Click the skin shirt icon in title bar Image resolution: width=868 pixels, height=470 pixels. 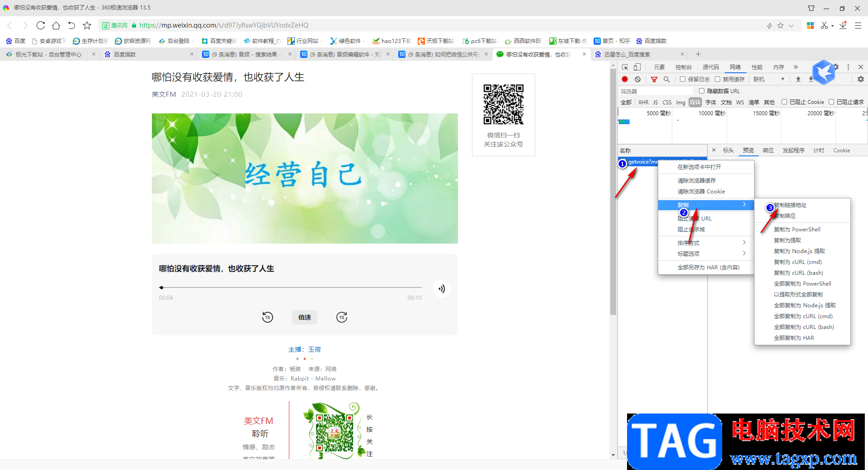(811, 8)
